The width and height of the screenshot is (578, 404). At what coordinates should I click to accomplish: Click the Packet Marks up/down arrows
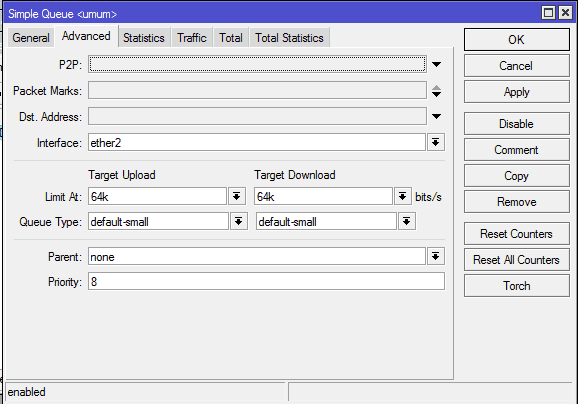(436, 91)
